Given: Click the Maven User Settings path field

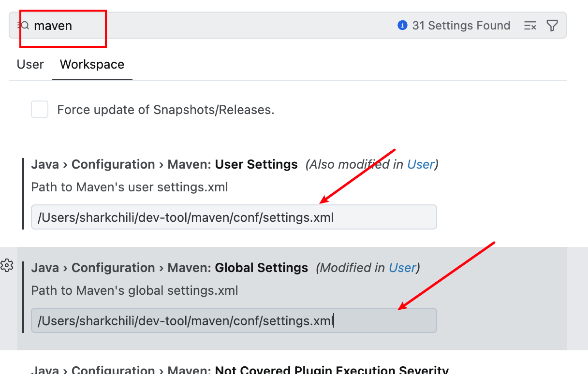Looking at the screenshot, I should pos(234,217).
